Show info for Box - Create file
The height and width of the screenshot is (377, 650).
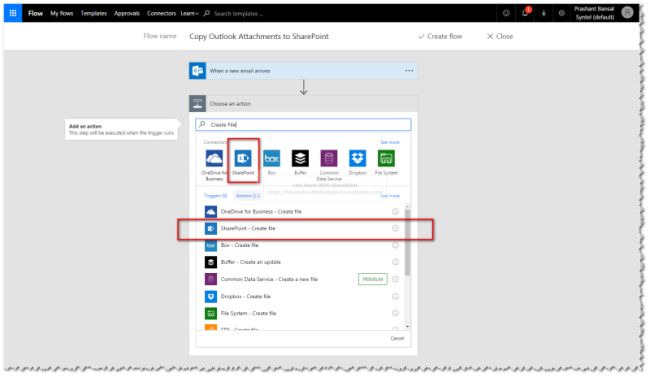[395, 245]
